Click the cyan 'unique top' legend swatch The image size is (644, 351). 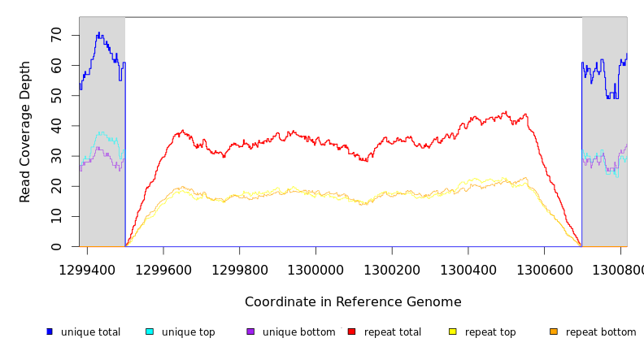tap(149, 331)
